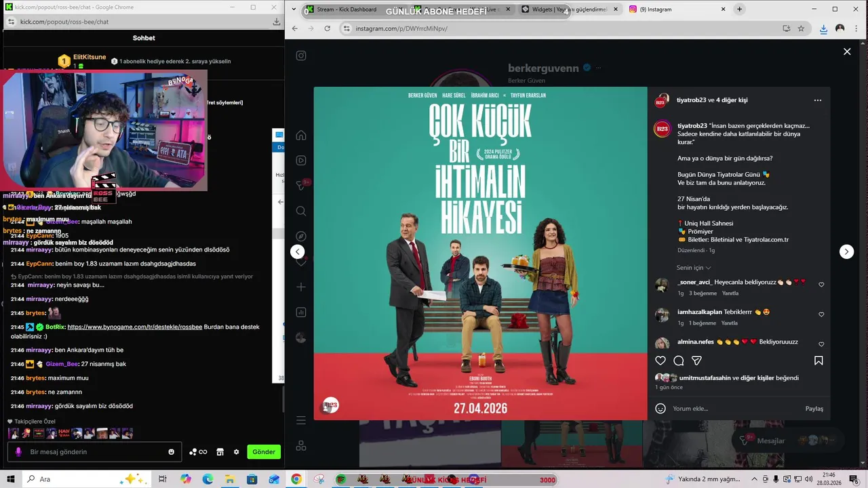This screenshot has width=868, height=488.
Task: Open emoji picker in Instagram comment box
Action: [660, 409]
